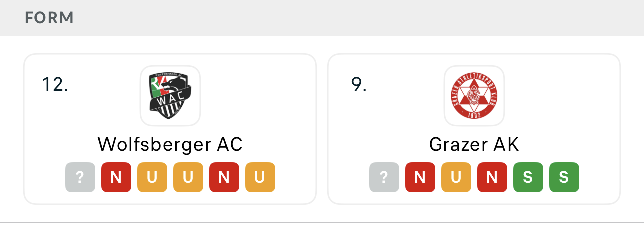This screenshot has width=644, height=225.
Task: Click the FORM section header
Action: pyautogui.click(x=49, y=18)
